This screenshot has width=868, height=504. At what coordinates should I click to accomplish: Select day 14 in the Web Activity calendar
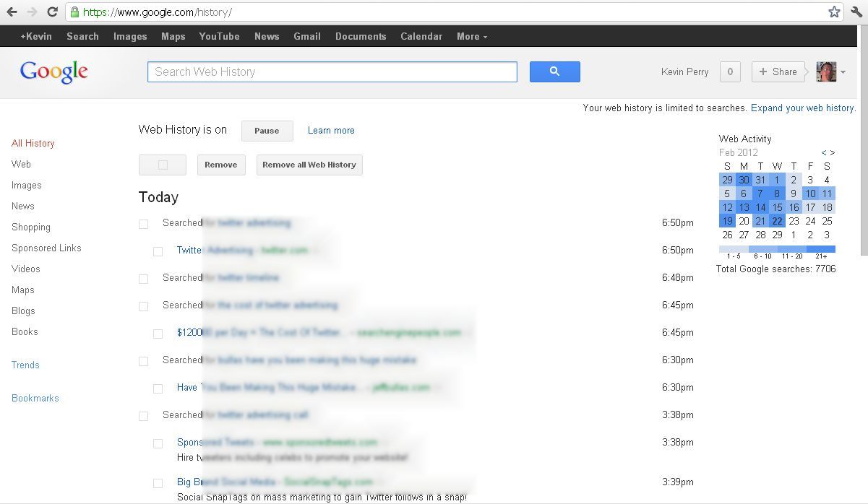[x=760, y=207]
